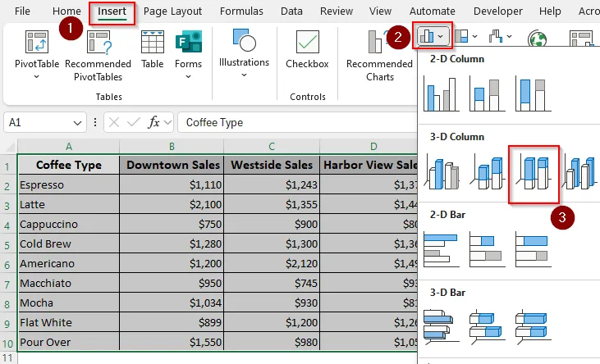
Task: Open Hierarchy chart dropdown
Action: (x=466, y=36)
